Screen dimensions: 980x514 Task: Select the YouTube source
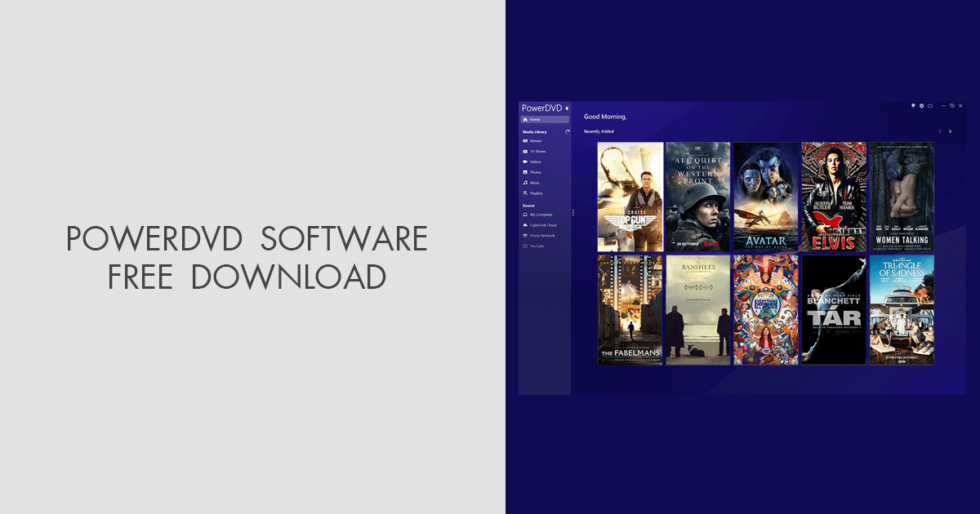(x=537, y=246)
